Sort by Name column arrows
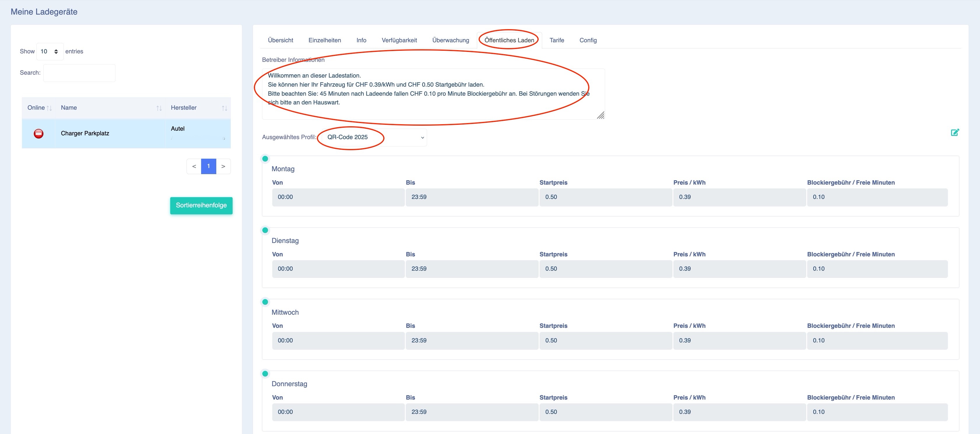Screen dimensions: 980x434 [x=159, y=108]
